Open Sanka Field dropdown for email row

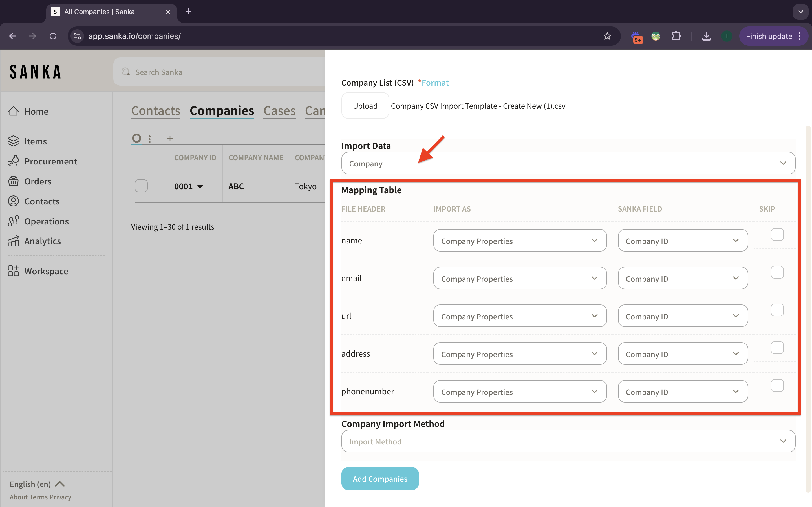coord(683,278)
